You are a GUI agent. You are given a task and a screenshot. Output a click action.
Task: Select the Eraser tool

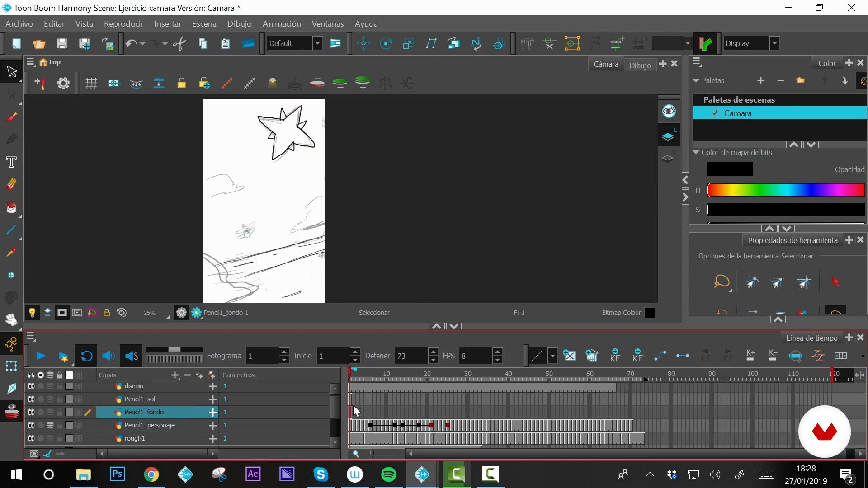[x=11, y=184]
